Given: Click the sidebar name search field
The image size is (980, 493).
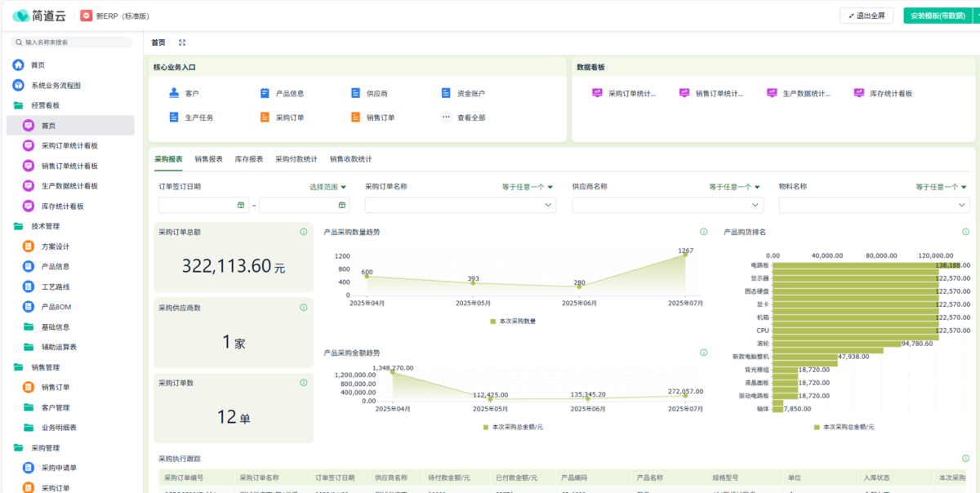Looking at the screenshot, I should pos(72,42).
